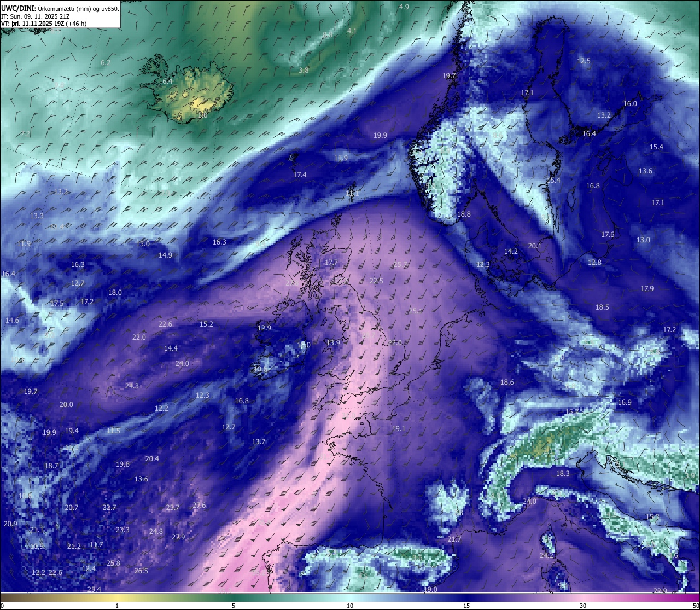Click the 20.7 map value
Image resolution: width=700 pixels, height=610 pixels.
[72, 508]
